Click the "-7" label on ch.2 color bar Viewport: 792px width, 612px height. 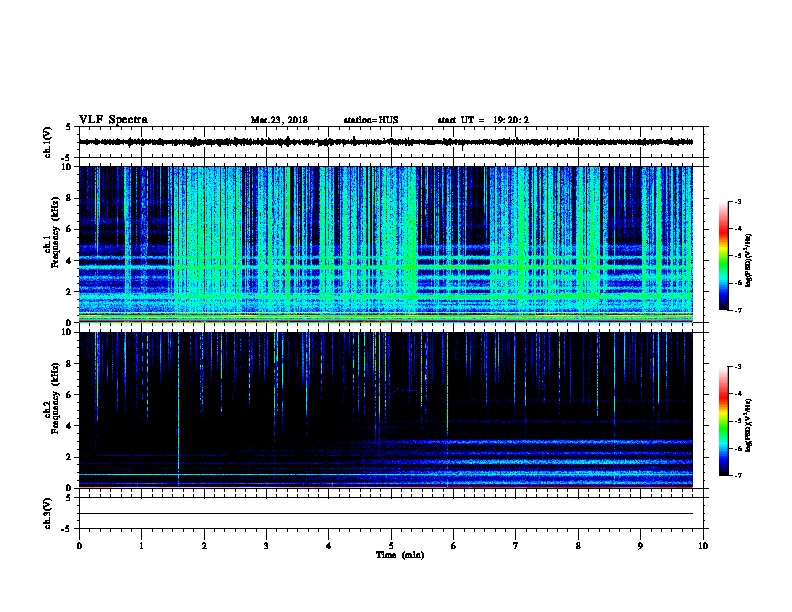point(737,476)
